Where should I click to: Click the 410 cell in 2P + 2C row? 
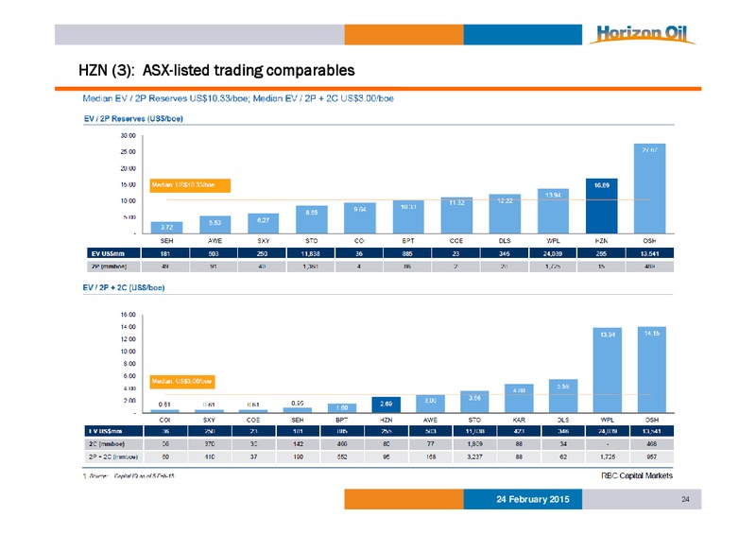[x=209, y=456]
